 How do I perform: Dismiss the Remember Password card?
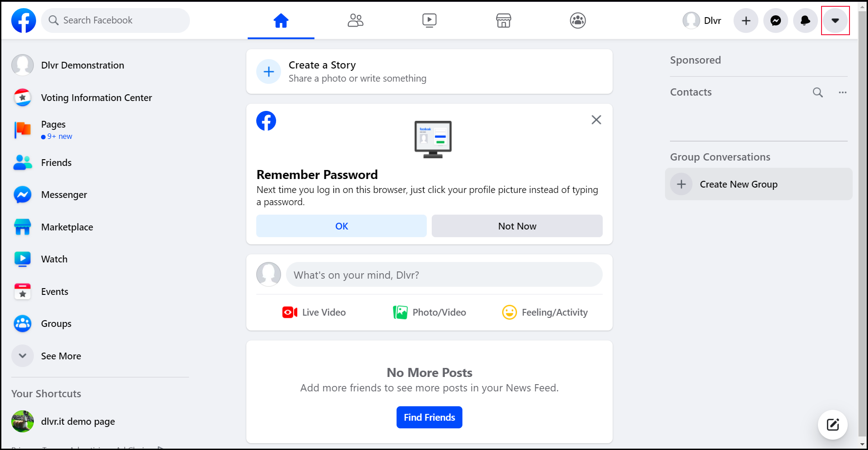pos(596,120)
